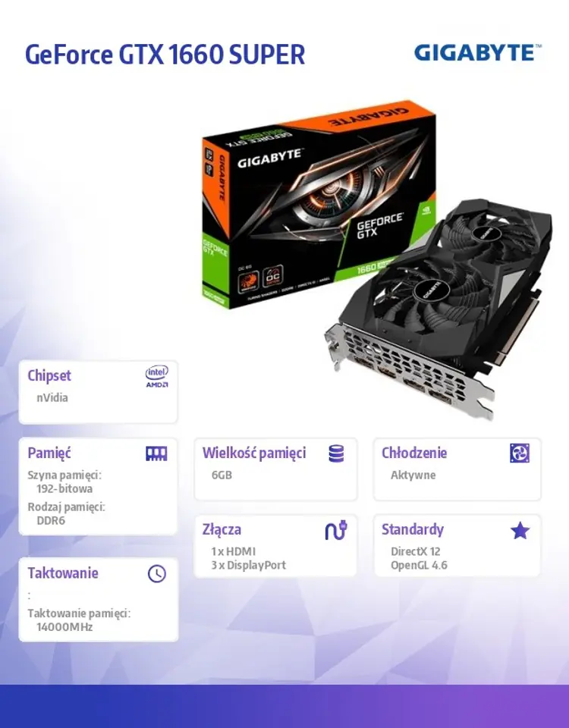The height and width of the screenshot is (728, 569).
Task: Click the cable plug icon beside Złącza
Action: [x=336, y=530]
